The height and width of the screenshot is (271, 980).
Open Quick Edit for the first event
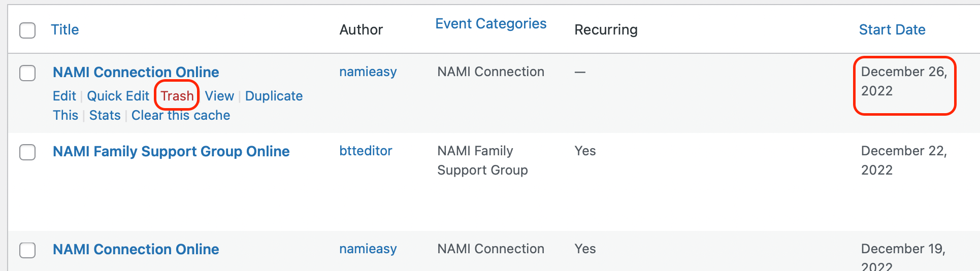(118, 96)
